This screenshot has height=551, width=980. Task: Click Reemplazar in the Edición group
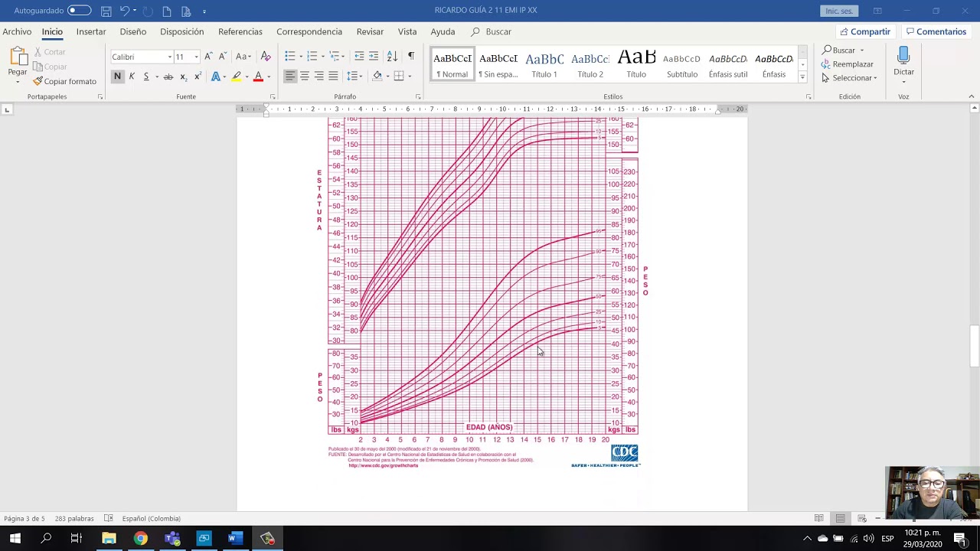pyautogui.click(x=848, y=64)
